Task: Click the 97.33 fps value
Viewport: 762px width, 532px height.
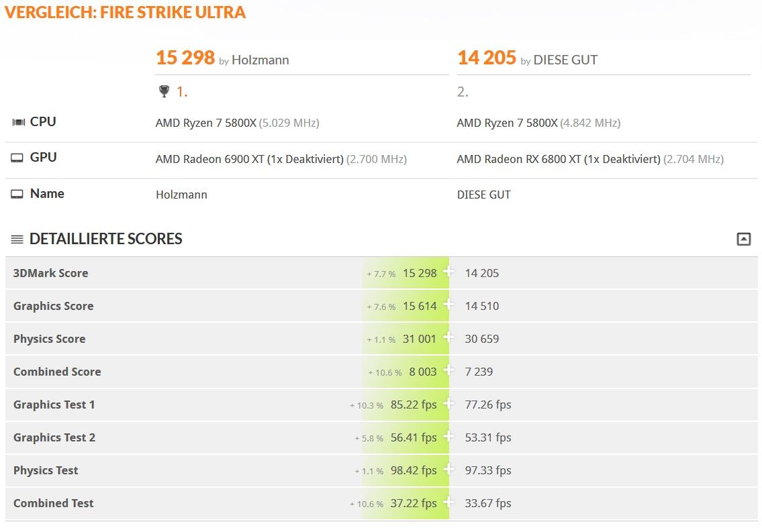Action: click(x=488, y=470)
